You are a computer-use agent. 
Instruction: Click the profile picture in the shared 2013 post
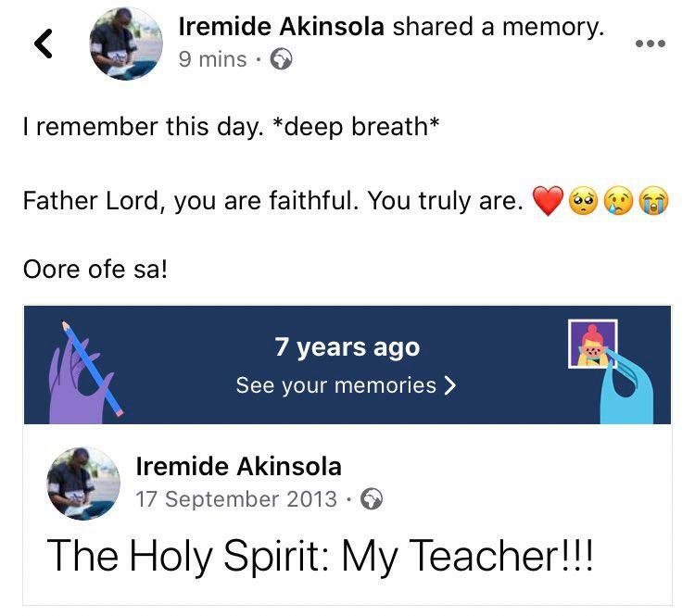(83, 484)
